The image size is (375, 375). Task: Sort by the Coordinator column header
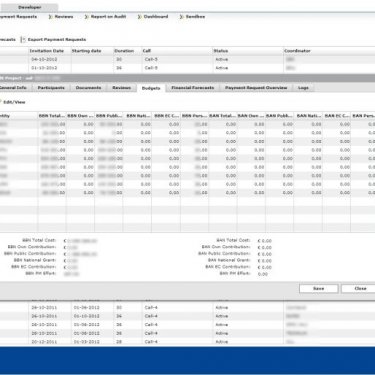(329, 51)
